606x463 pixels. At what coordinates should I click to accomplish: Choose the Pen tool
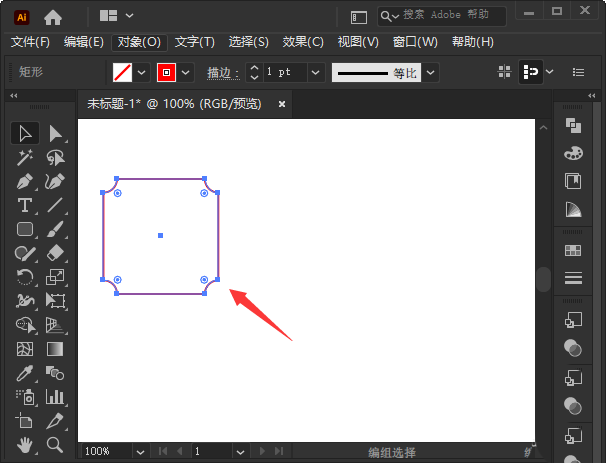(x=25, y=181)
